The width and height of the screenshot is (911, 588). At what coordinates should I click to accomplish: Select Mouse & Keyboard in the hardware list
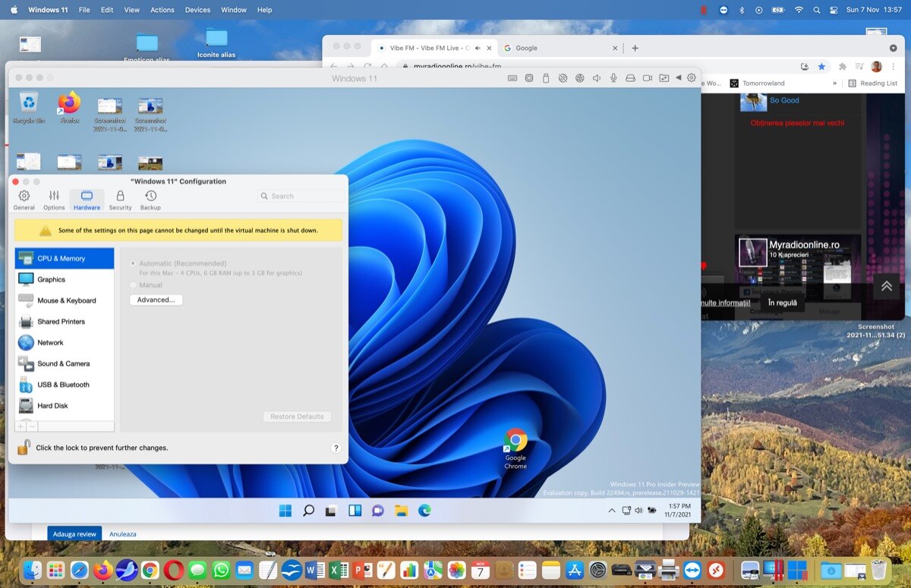pos(65,300)
